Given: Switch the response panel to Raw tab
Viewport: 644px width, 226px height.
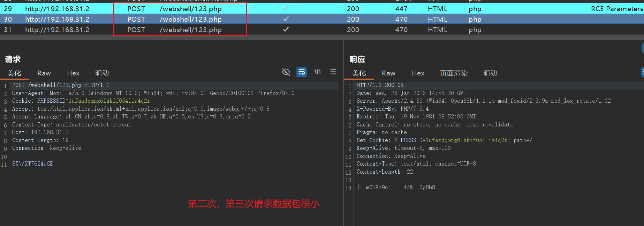Looking at the screenshot, I should pos(388,73).
